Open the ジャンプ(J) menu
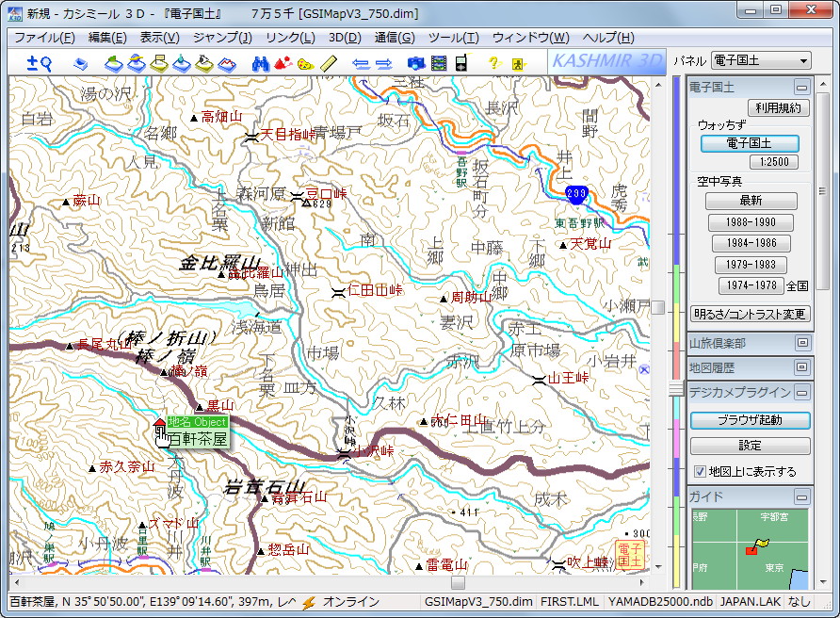The width and height of the screenshot is (840, 618). (222, 38)
